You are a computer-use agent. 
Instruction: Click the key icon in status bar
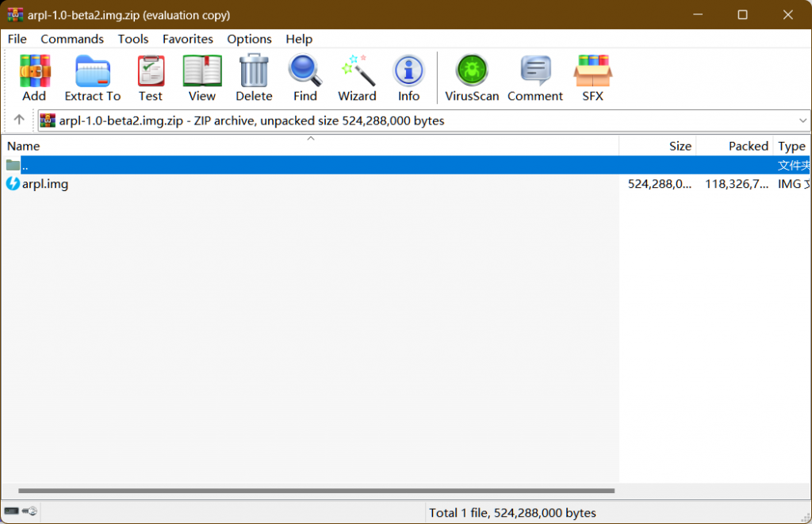point(30,511)
